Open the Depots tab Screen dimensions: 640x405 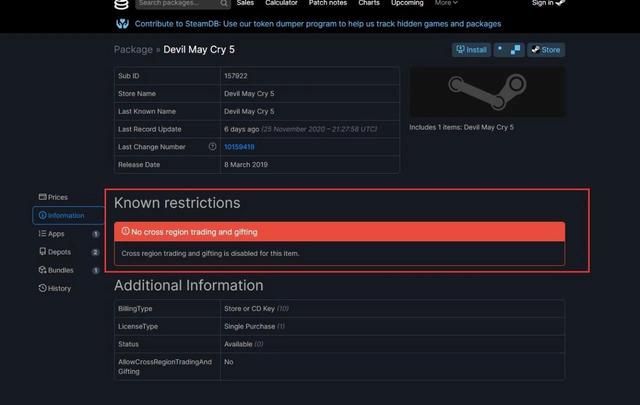(68, 252)
